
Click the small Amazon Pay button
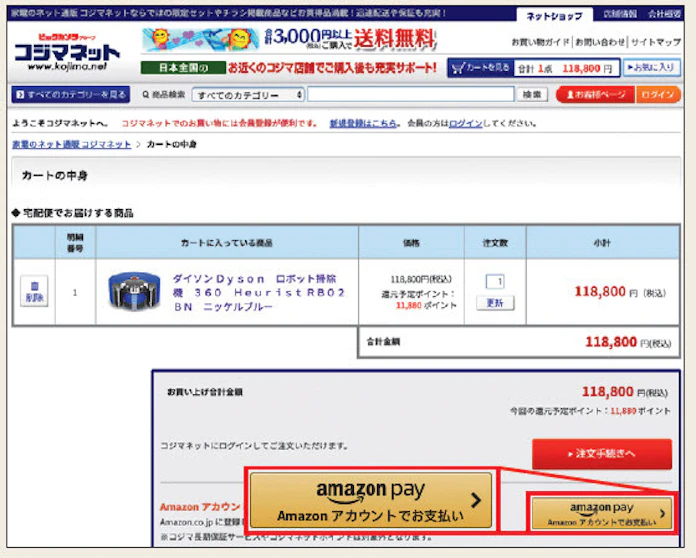pyautogui.click(x=602, y=513)
